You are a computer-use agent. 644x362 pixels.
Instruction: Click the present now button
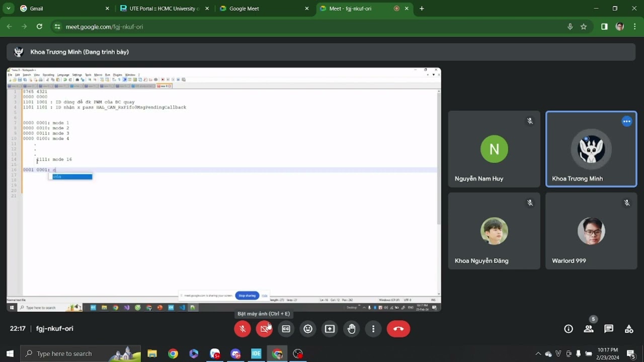point(330,329)
